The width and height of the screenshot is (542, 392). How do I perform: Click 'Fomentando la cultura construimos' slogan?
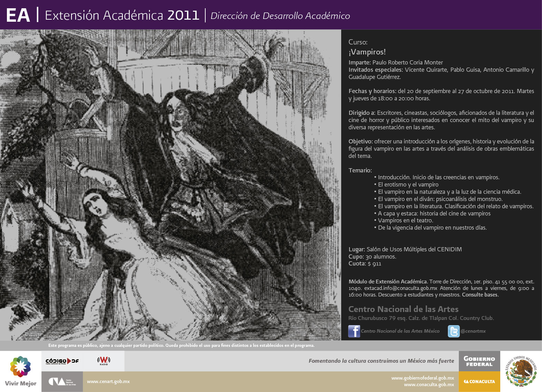(381, 361)
